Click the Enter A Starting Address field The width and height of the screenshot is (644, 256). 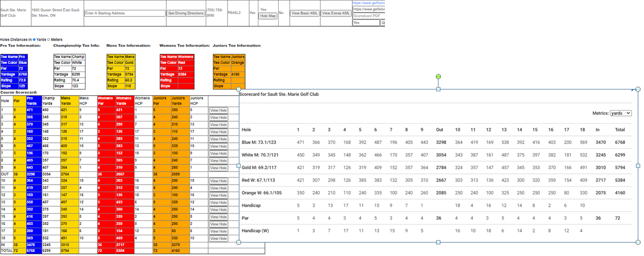pyautogui.click(x=125, y=13)
